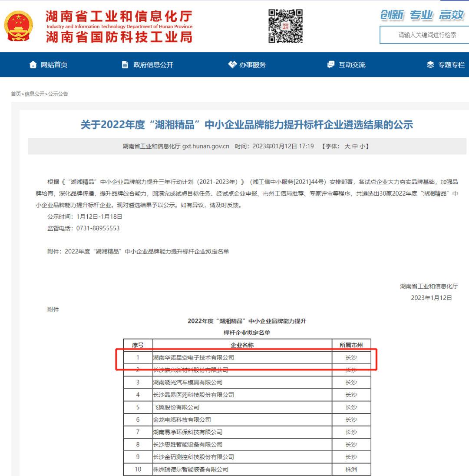Click the 序号 column header
This screenshot has height=476, width=469.
coord(138,345)
